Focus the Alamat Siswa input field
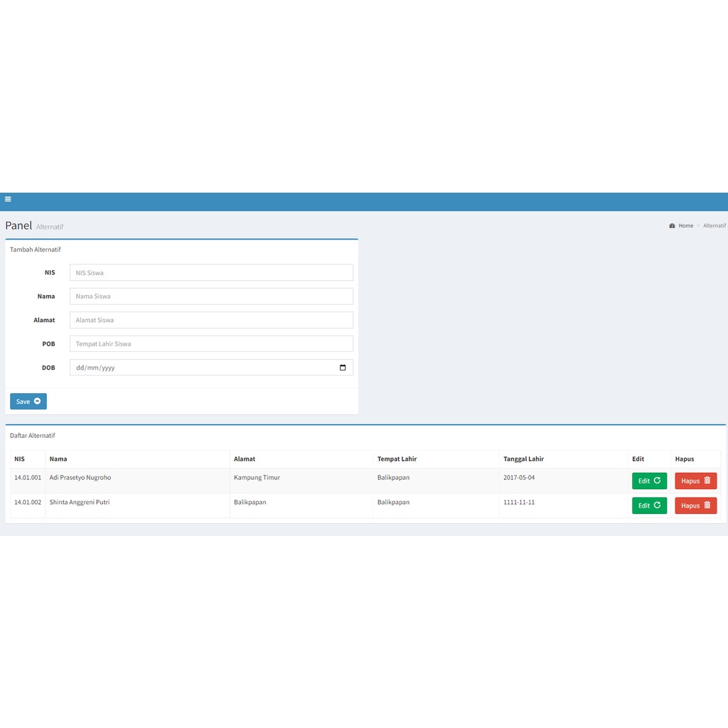The image size is (728, 728). pos(211,320)
